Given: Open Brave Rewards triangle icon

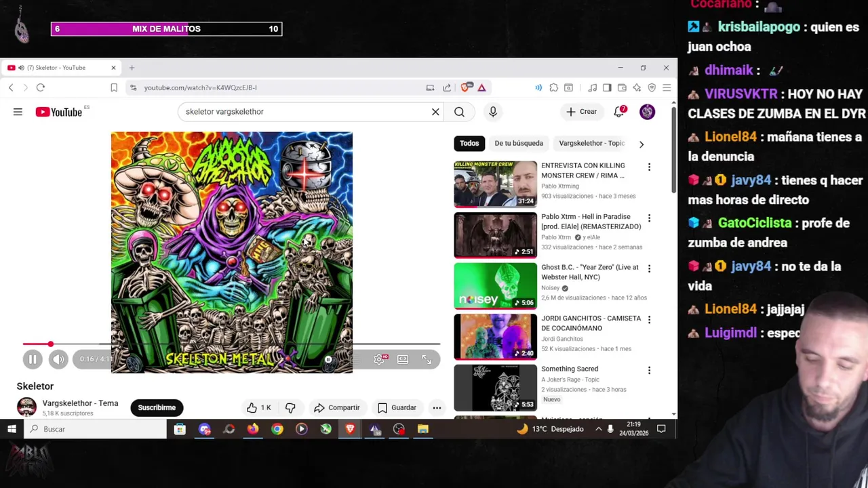Looking at the screenshot, I should (x=481, y=87).
